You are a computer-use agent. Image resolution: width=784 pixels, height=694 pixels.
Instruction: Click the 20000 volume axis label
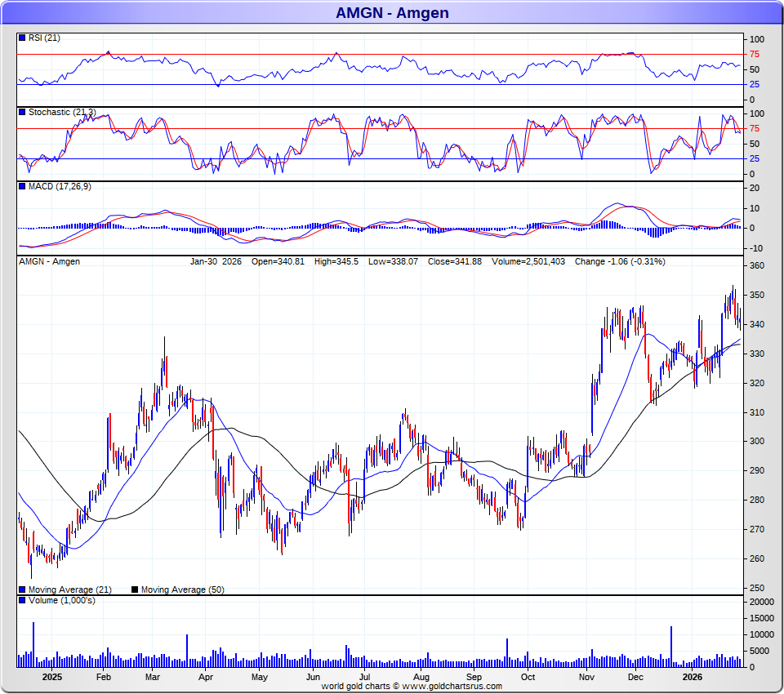[x=762, y=602]
